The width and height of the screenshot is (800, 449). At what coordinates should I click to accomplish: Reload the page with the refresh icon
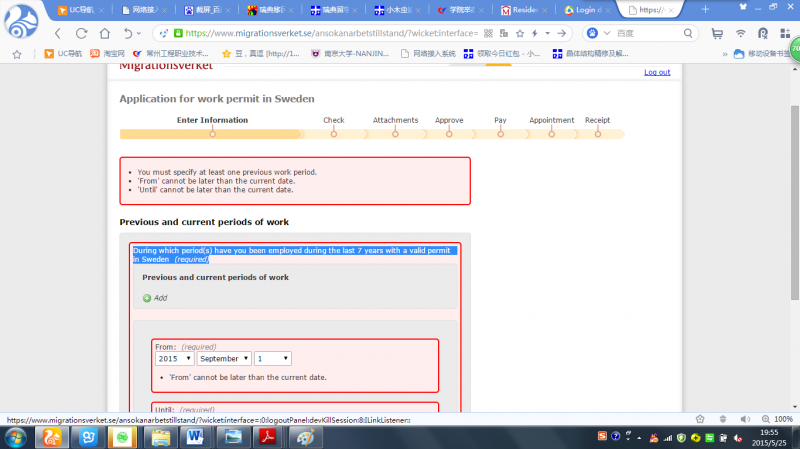coord(81,34)
